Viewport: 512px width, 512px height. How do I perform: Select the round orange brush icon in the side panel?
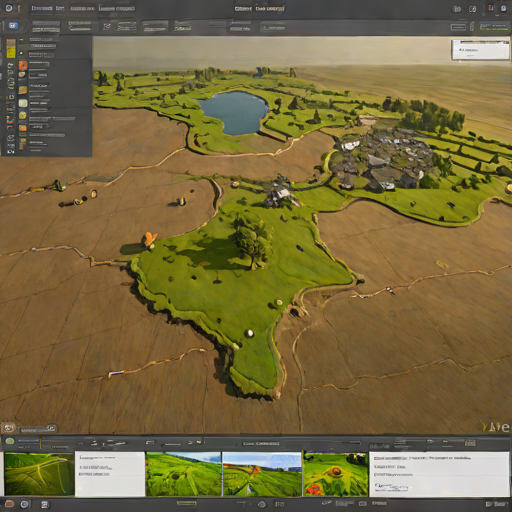click(x=23, y=65)
